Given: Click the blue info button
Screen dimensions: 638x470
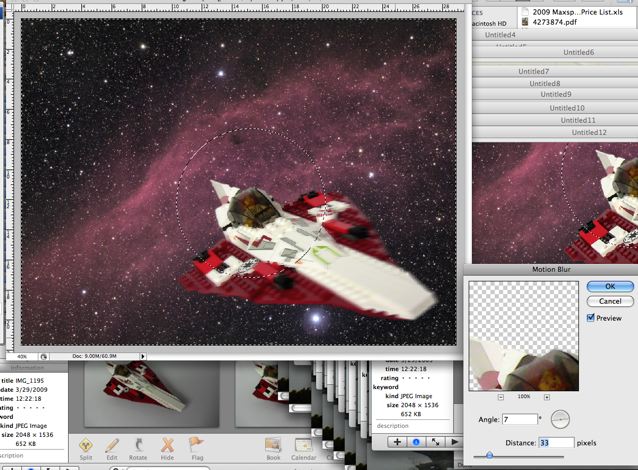Looking at the screenshot, I should coord(417,441).
